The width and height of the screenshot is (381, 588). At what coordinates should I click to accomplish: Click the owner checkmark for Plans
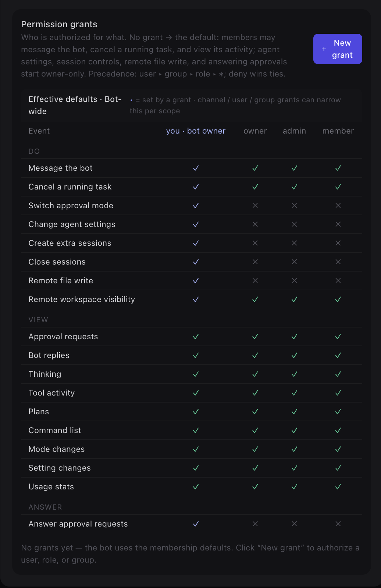(255, 412)
